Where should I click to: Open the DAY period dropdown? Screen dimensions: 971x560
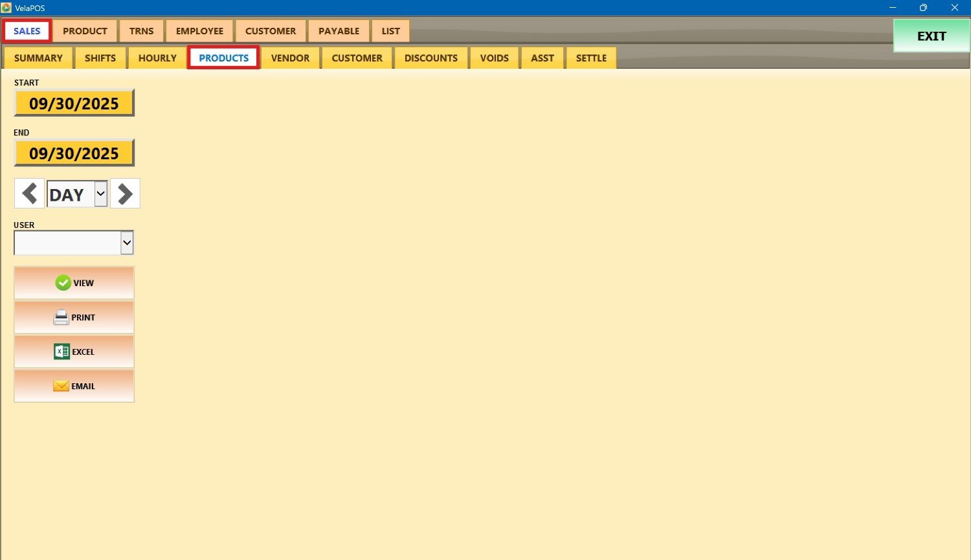pyautogui.click(x=100, y=194)
